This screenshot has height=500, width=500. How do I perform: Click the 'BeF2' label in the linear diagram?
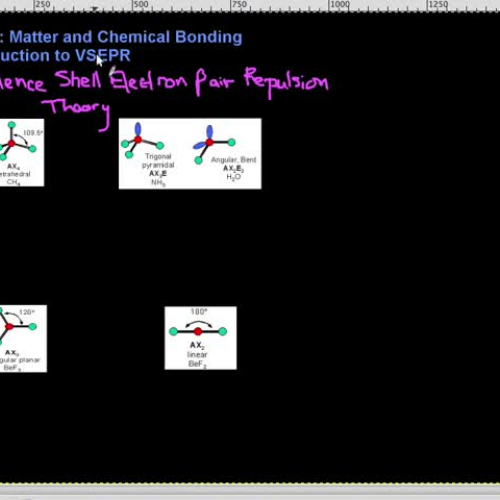[197, 364]
